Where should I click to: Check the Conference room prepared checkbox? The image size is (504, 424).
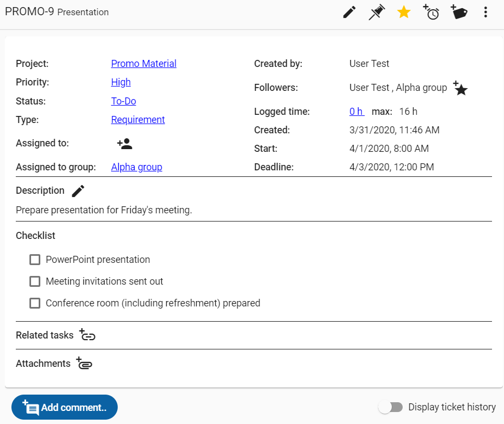click(x=35, y=303)
